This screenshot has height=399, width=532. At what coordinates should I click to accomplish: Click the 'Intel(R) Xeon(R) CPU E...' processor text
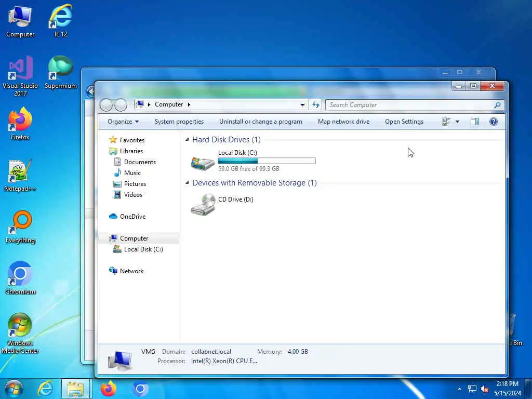pos(224,361)
